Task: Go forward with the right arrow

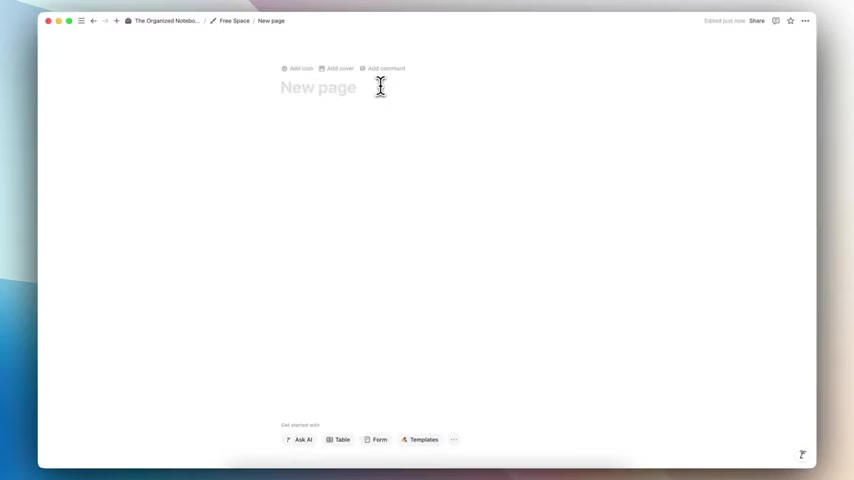Action: tap(105, 21)
